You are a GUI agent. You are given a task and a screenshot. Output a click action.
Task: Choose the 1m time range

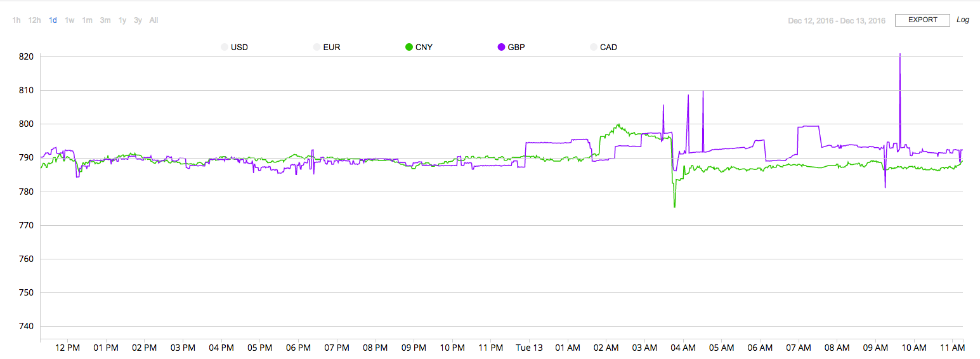pyautogui.click(x=88, y=20)
